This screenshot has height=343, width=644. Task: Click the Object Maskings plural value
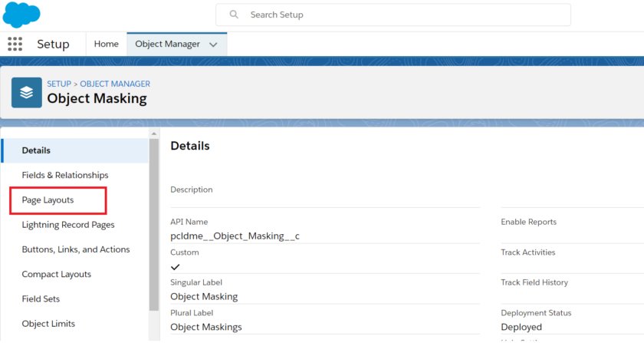206,327
